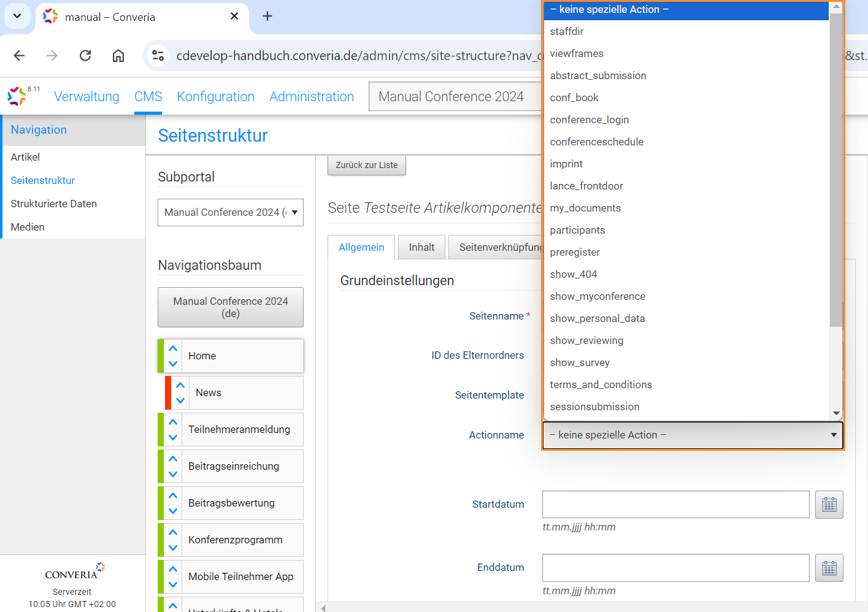Open the "Administration" menu
Screen dimensions: 868x612
click(312, 96)
